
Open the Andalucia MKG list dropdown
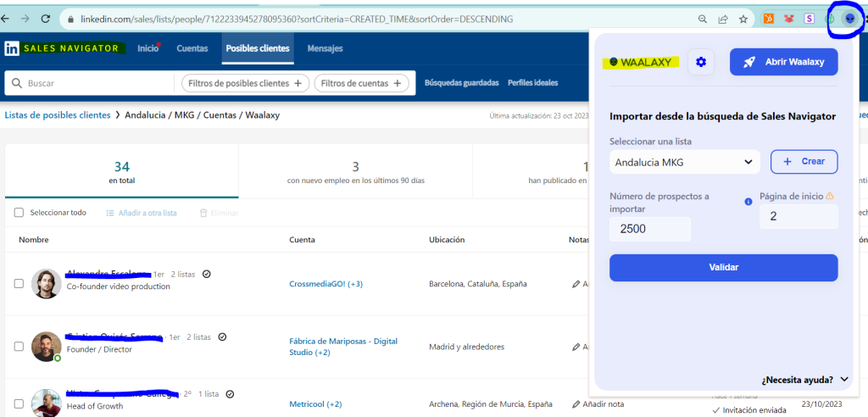(685, 162)
